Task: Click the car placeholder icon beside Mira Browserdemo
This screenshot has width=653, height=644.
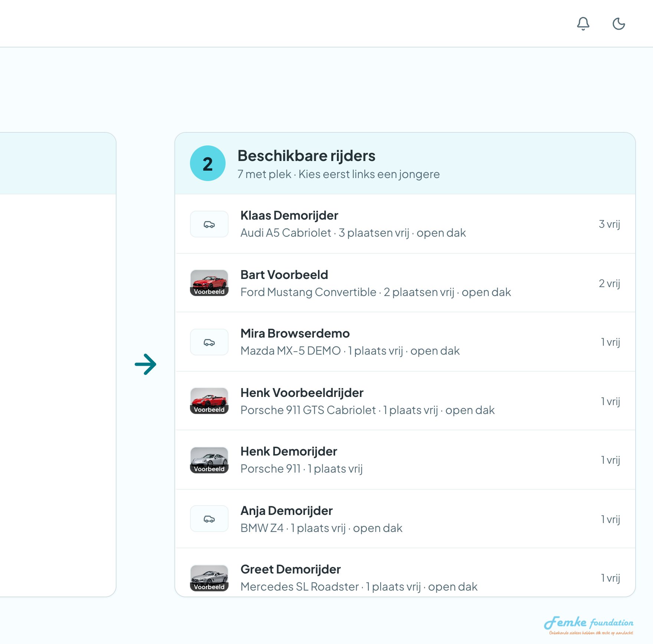Action: [209, 342]
